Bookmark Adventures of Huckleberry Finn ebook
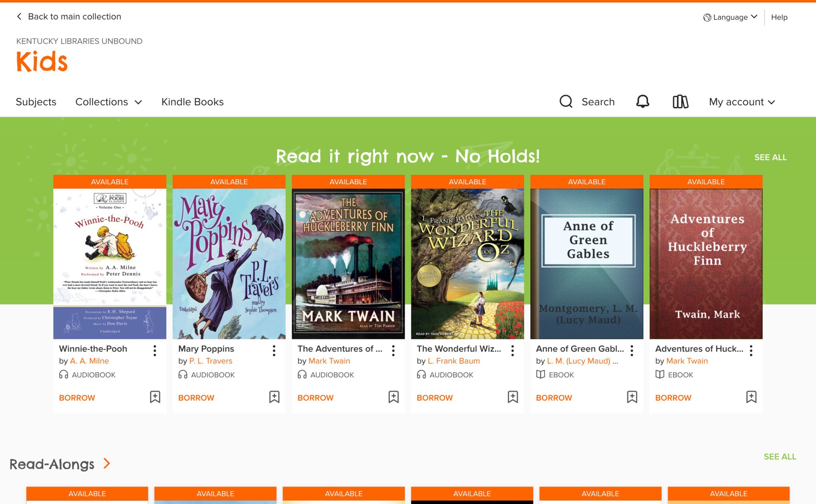The height and width of the screenshot is (504, 816). pos(751,397)
